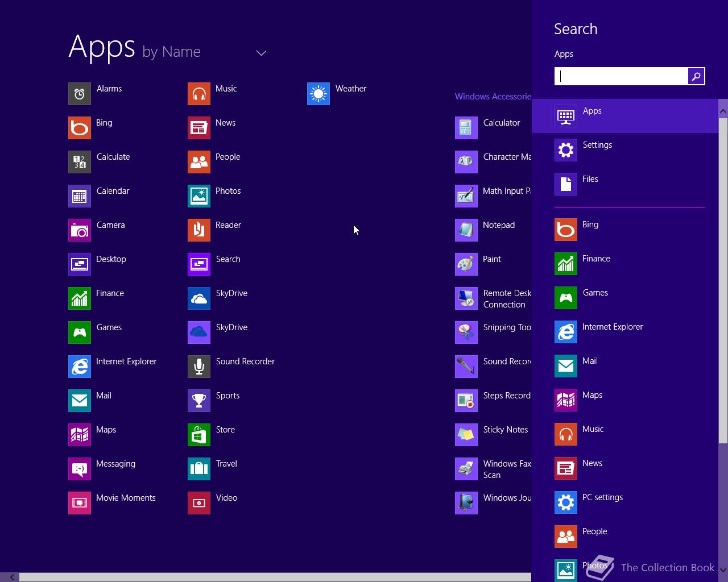Open the Desktop tile icon
Screen dimensions: 728x582
80,264
